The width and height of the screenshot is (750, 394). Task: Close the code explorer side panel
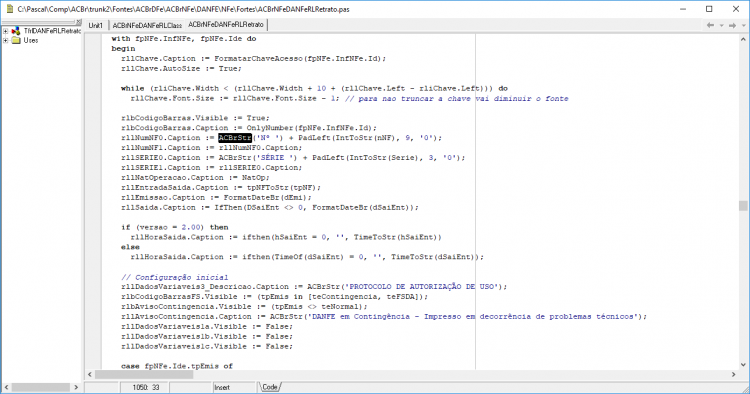[79, 22]
